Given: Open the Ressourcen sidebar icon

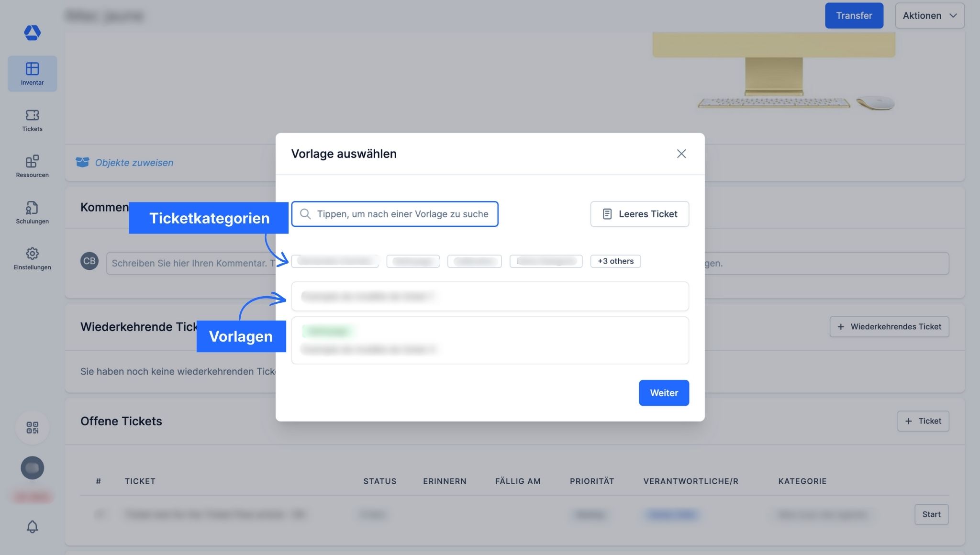Looking at the screenshot, I should coord(32,166).
